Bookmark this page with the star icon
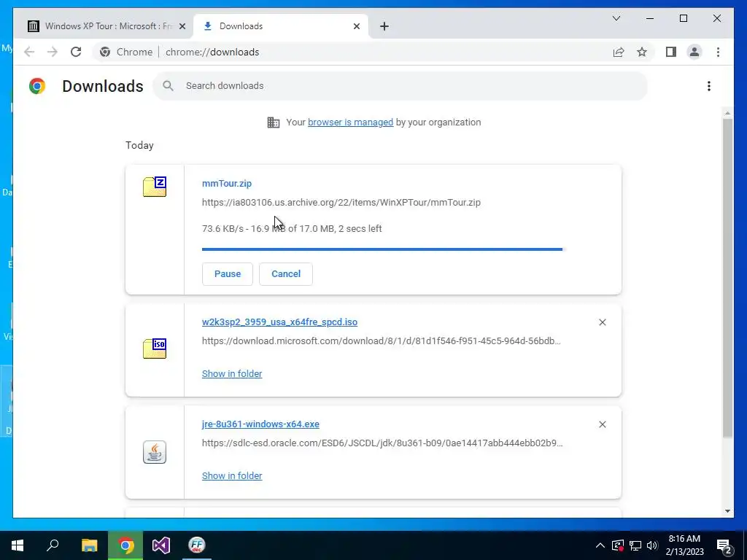 coord(642,52)
